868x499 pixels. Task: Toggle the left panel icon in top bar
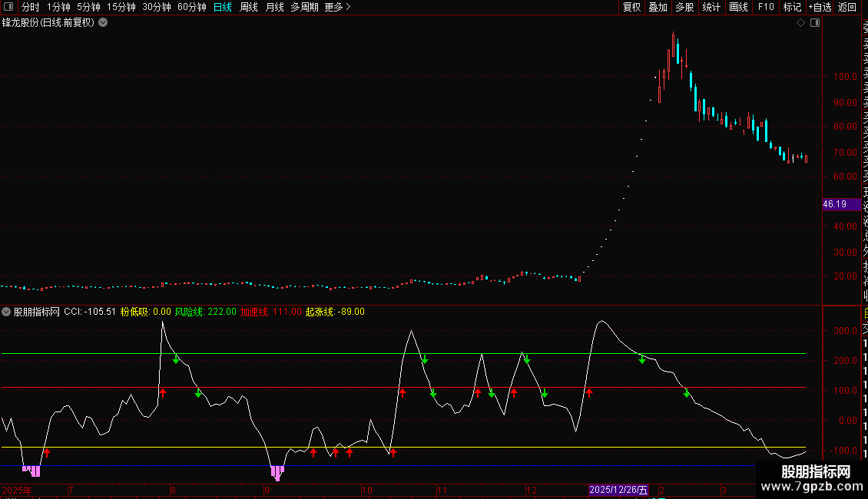pos(8,7)
